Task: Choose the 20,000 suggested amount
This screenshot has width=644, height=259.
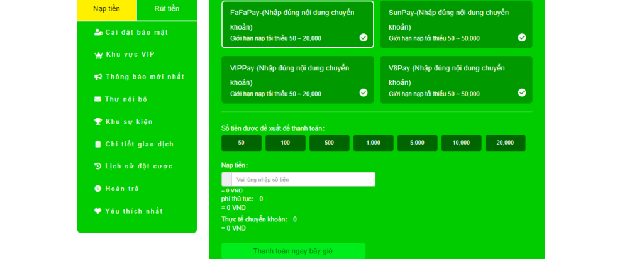Action: [x=505, y=143]
